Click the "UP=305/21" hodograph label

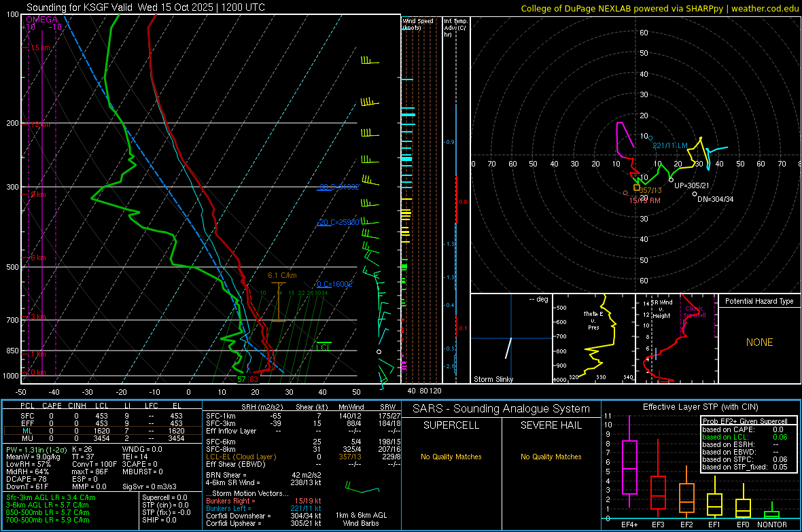[x=691, y=185]
